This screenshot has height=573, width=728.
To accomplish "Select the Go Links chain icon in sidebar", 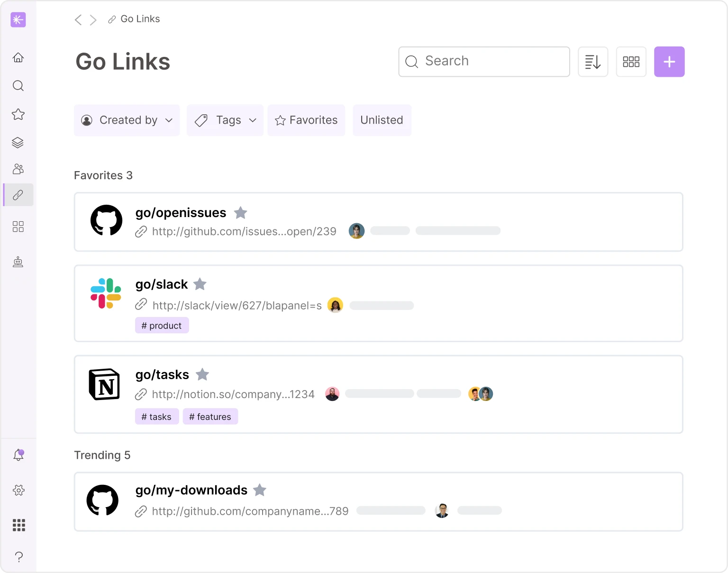I will (x=18, y=195).
